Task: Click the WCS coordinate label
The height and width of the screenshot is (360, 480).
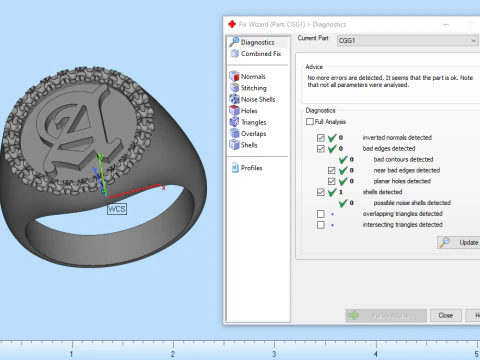Action: 117,209
